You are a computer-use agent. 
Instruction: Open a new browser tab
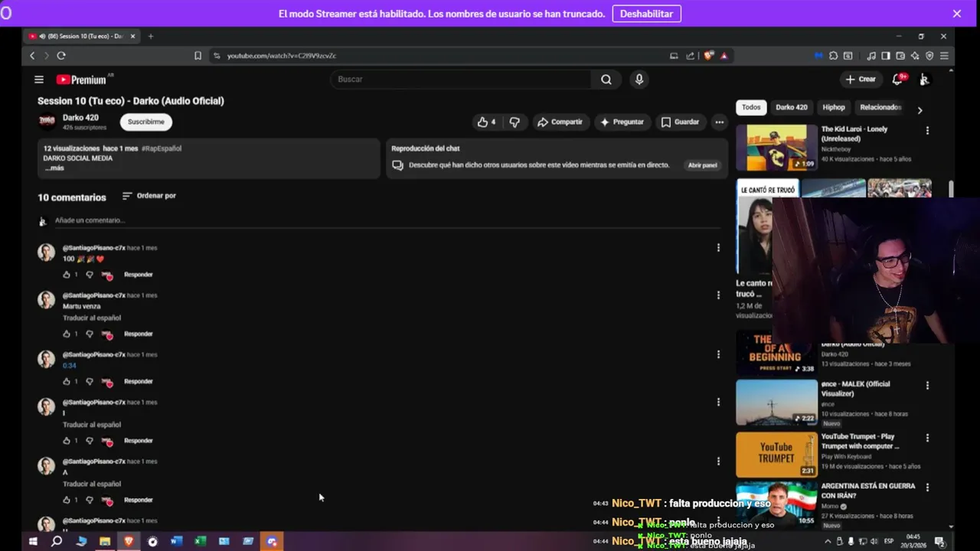(x=151, y=36)
